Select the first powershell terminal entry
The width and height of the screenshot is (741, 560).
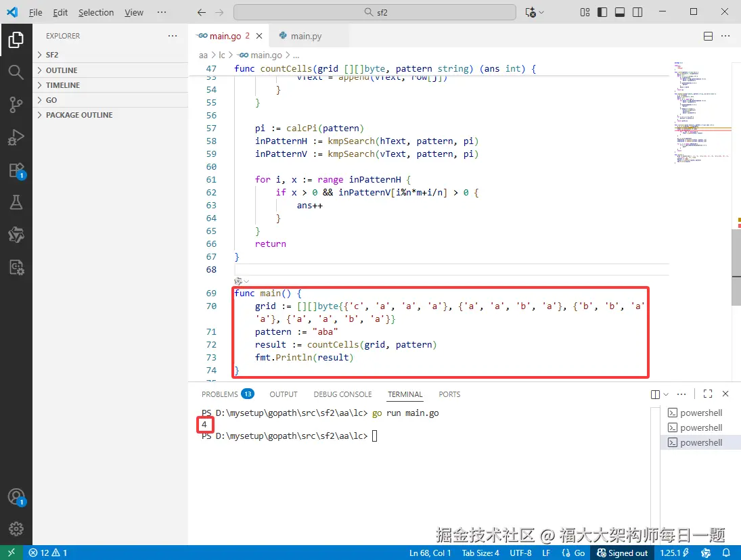click(x=700, y=413)
